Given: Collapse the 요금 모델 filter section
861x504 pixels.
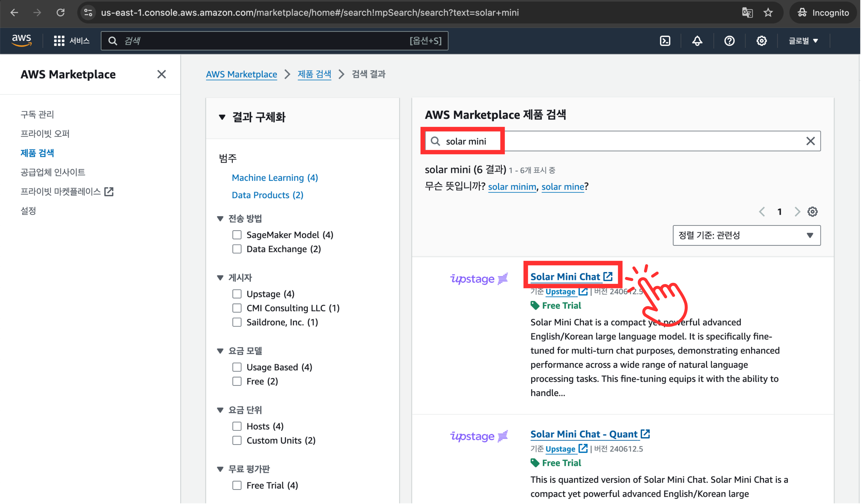Looking at the screenshot, I should [x=220, y=351].
